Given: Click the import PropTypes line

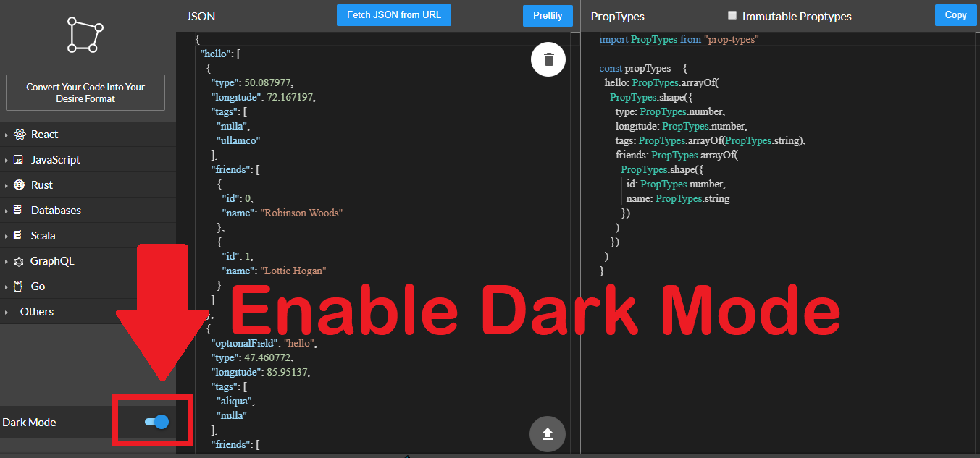Looking at the screenshot, I should (679, 39).
